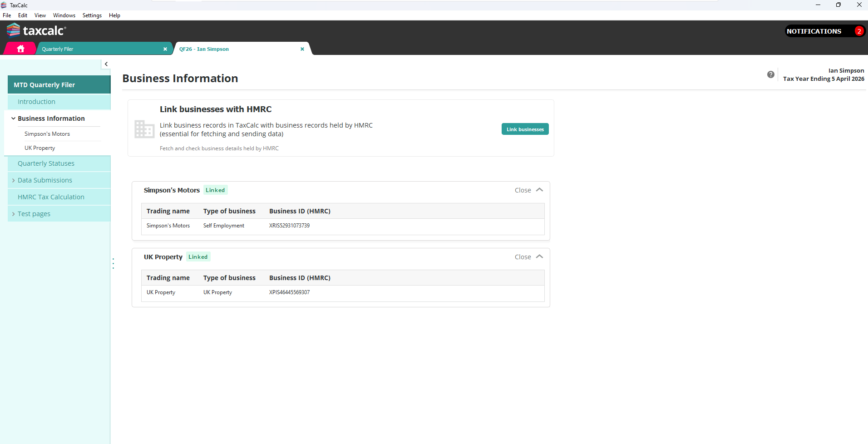The height and width of the screenshot is (444, 868).
Task: Click the building icon beside Link businesses
Action: tap(144, 129)
